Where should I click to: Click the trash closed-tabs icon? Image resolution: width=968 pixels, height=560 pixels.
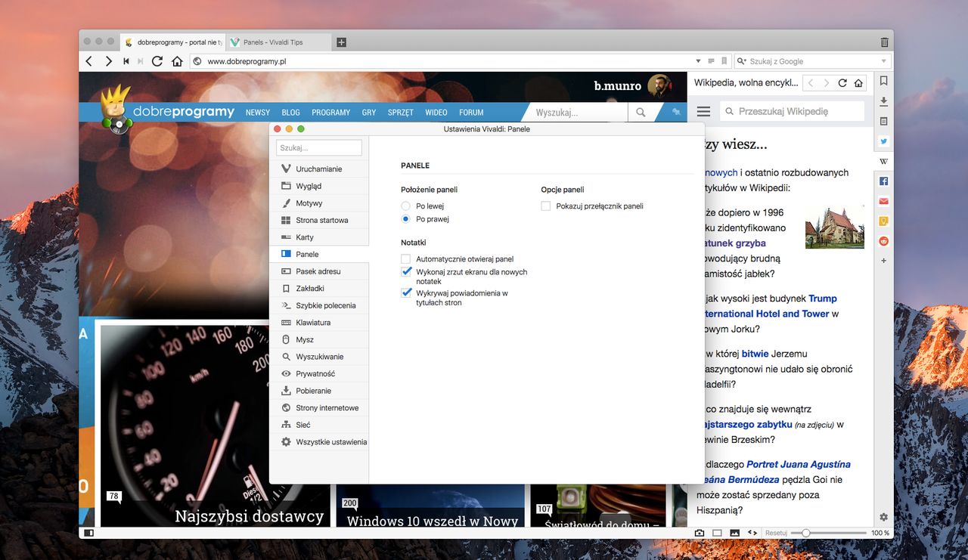[885, 42]
